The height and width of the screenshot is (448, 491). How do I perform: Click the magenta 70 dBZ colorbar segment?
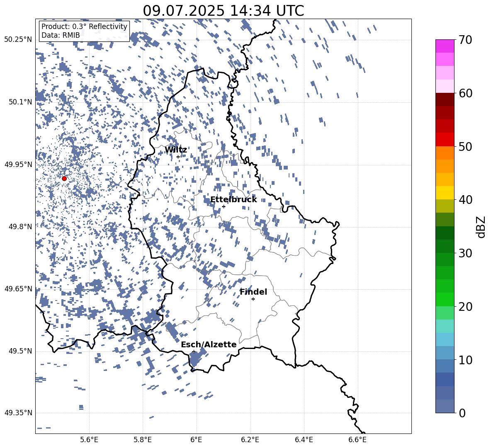point(445,46)
